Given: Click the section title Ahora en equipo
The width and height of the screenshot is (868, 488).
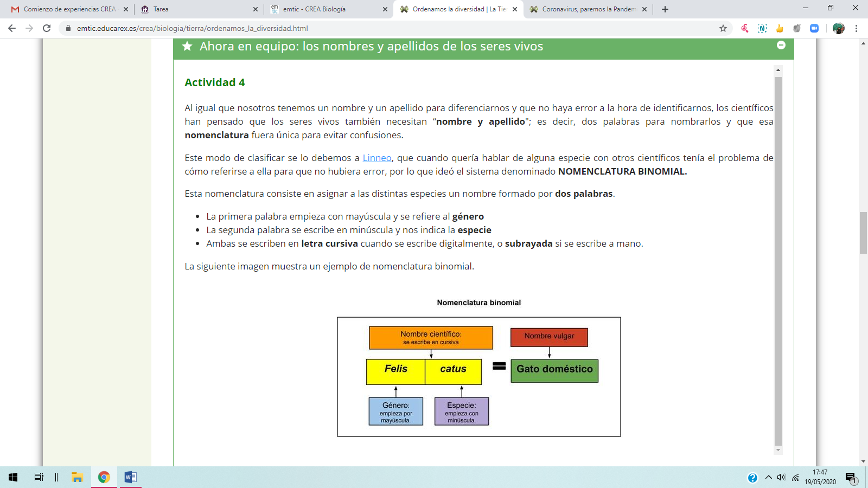Looking at the screenshot, I should (371, 47).
